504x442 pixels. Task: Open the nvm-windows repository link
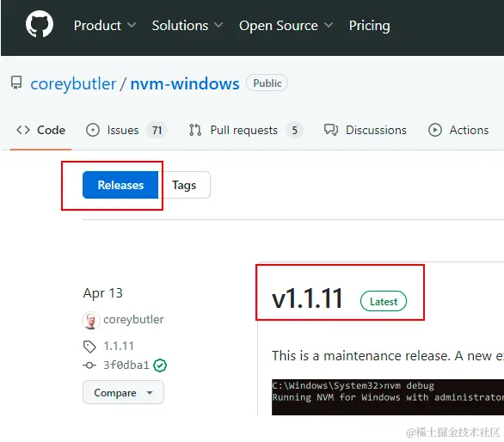[185, 84]
